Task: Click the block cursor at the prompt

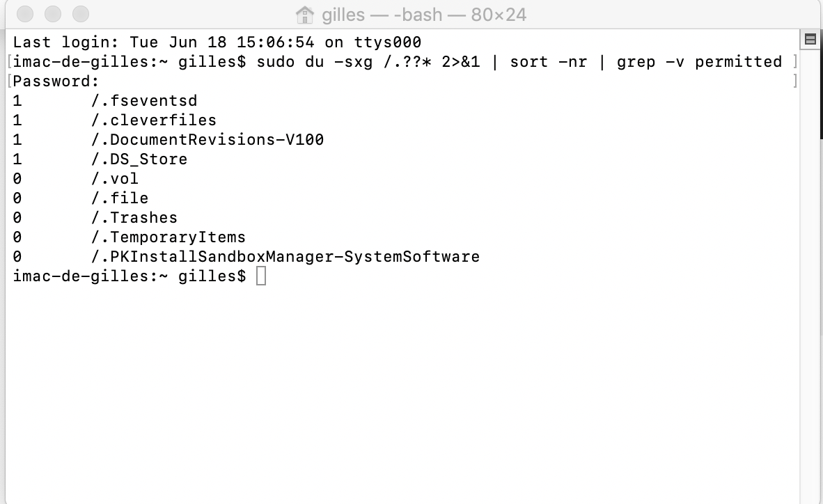Action: point(260,276)
